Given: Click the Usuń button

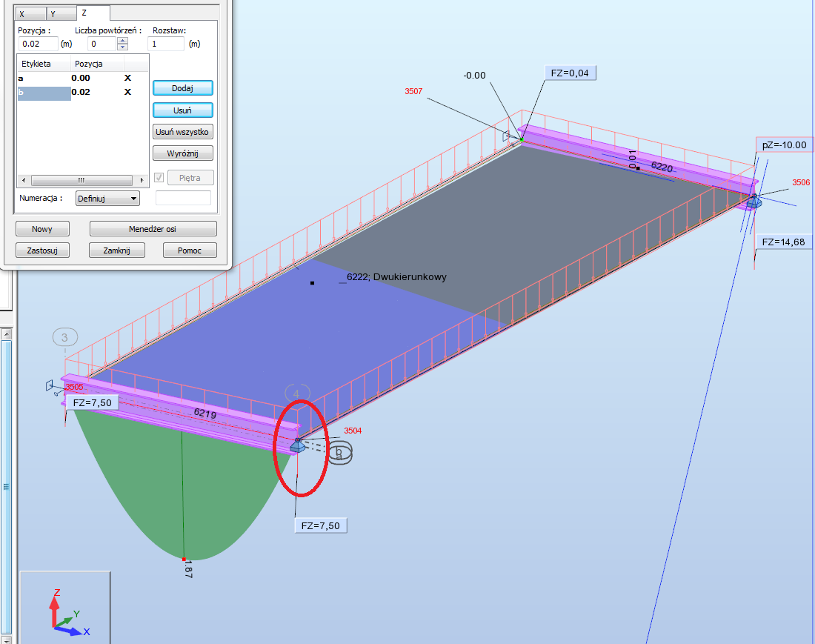Looking at the screenshot, I should click(x=182, y=110).
